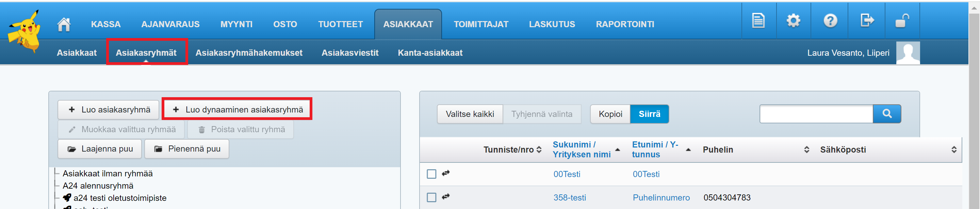Open settings gear icon
This screenshot has height=209, width=980.
[x=793, y=21]
